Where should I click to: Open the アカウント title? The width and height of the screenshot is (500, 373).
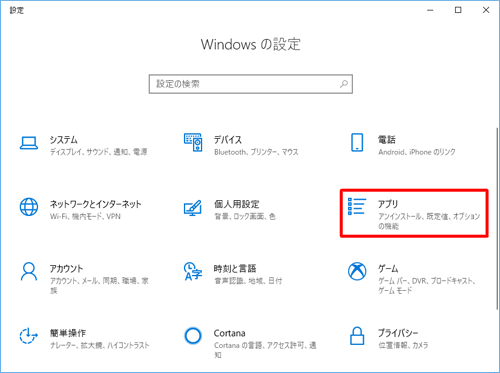(x=66, y=268)
